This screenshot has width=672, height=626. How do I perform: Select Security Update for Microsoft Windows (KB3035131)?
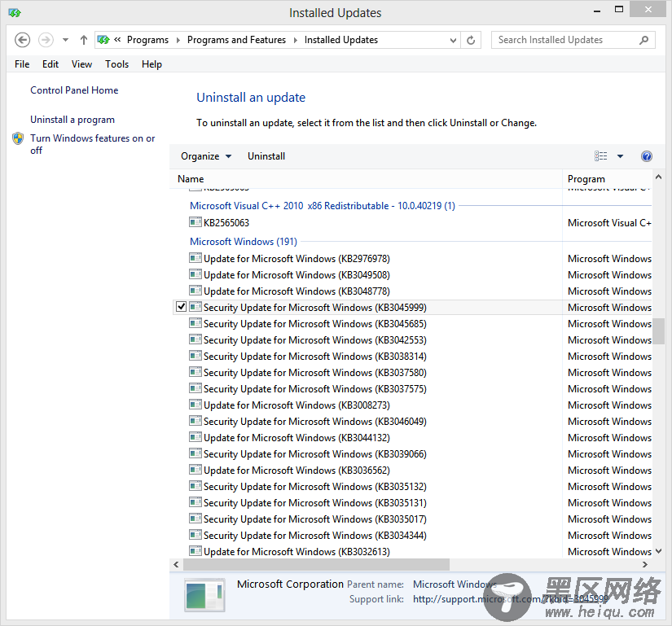[x=315, y=503]
